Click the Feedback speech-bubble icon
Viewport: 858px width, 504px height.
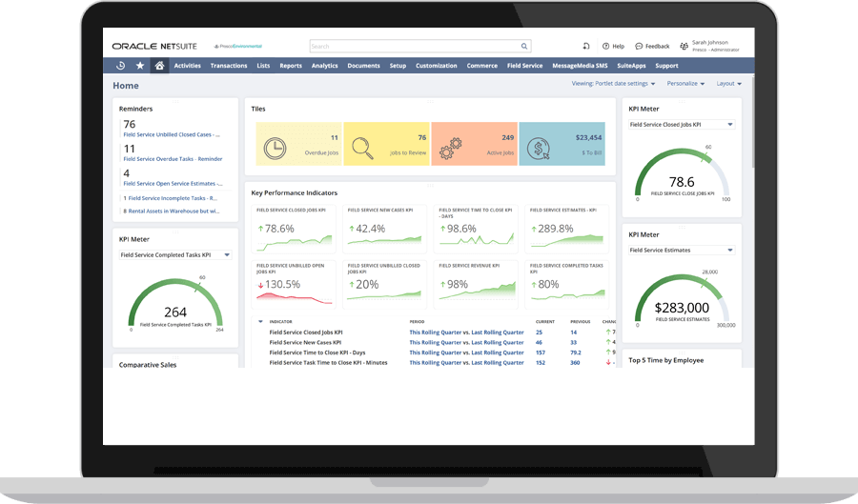[x=639, y=47]
